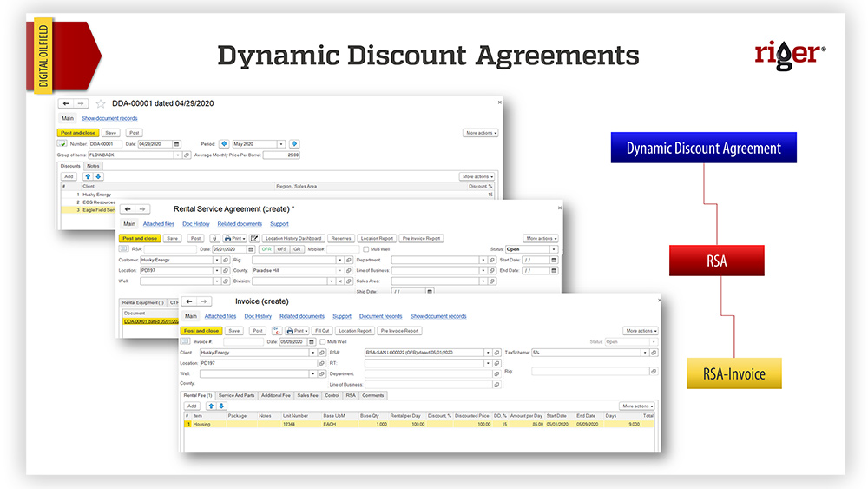Open the Notes tab in DDA window
Image resolution: width=868 pixels, height=489 pixels.
click(93, 166)
